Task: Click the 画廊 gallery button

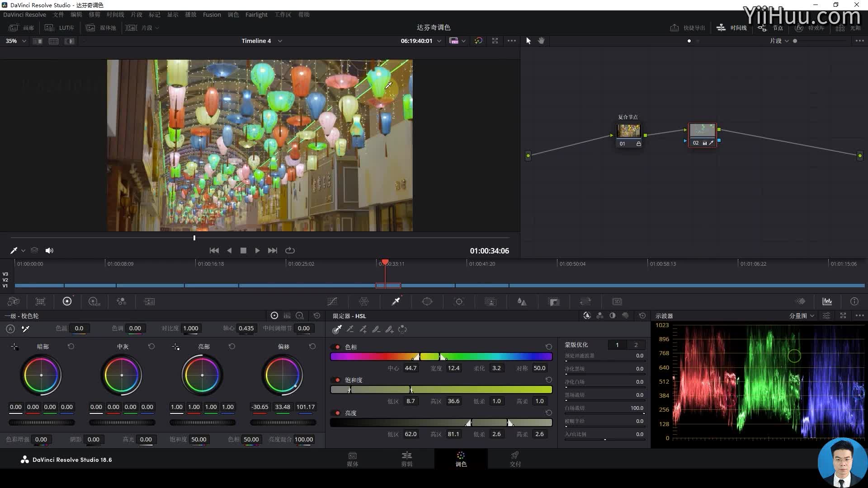Action: [21, 28]
